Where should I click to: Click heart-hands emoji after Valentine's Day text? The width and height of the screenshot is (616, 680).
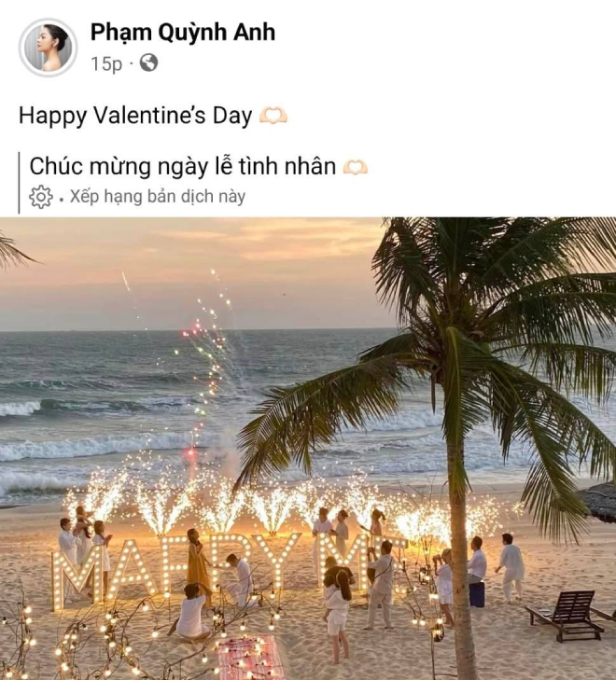click(273, 116)
